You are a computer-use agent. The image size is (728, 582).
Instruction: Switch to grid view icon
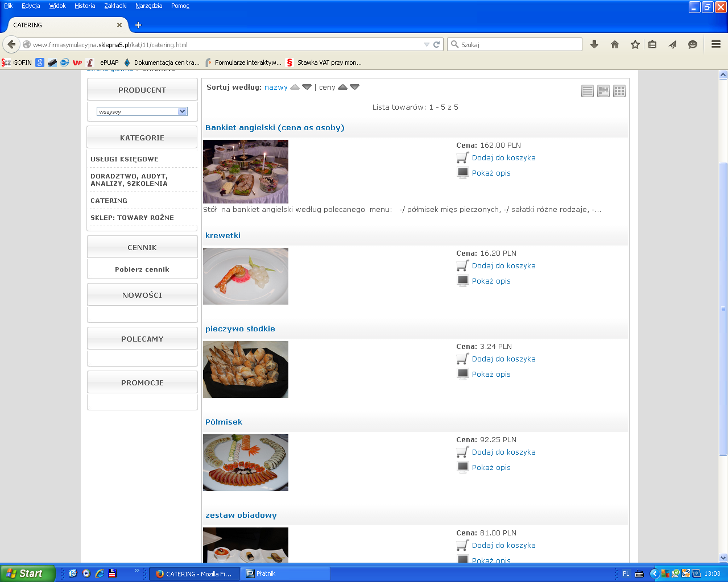(x=619, y=91)
